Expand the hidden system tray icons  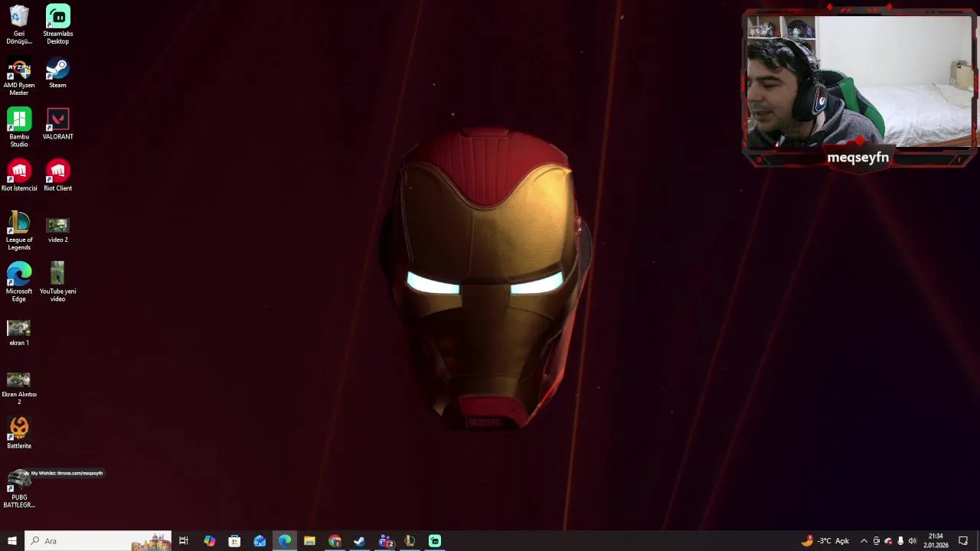coord(864,541)
